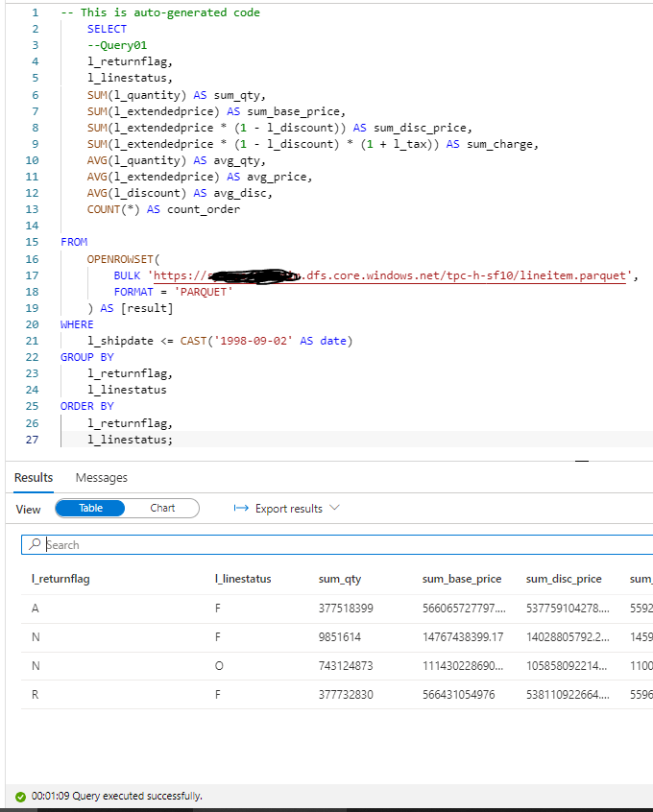
Task: Click the green success checkmark icon
Action: click(20, 797)
